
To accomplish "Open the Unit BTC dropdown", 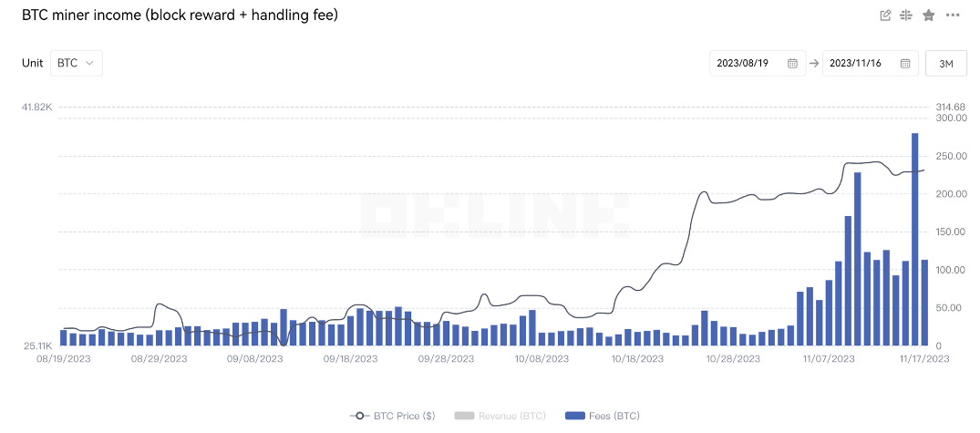I will (77, 63).
